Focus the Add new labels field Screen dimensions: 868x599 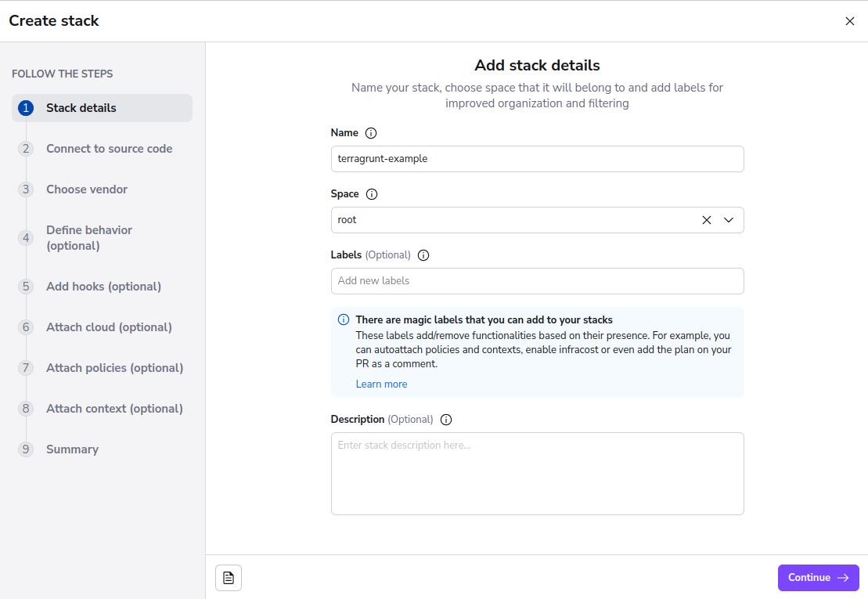537,281
